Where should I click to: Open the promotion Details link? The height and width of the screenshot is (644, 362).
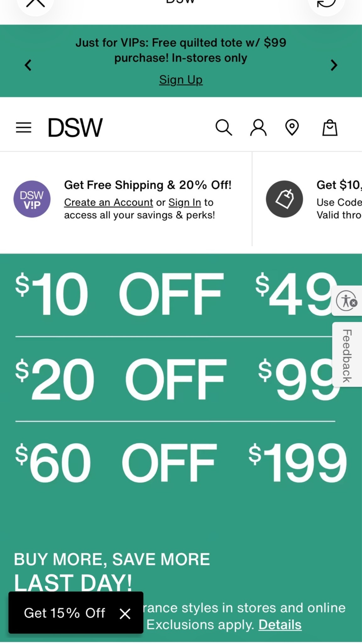click(280, 625)
